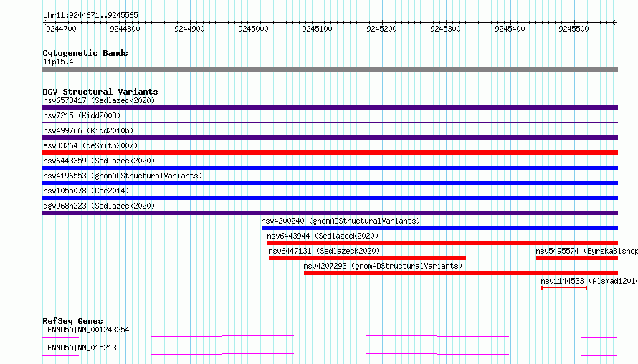The width and height of the screenshot is (638, 364).
Task: Click the magenta line for DENND5A|NM_001243254
Action: [330, 336]
